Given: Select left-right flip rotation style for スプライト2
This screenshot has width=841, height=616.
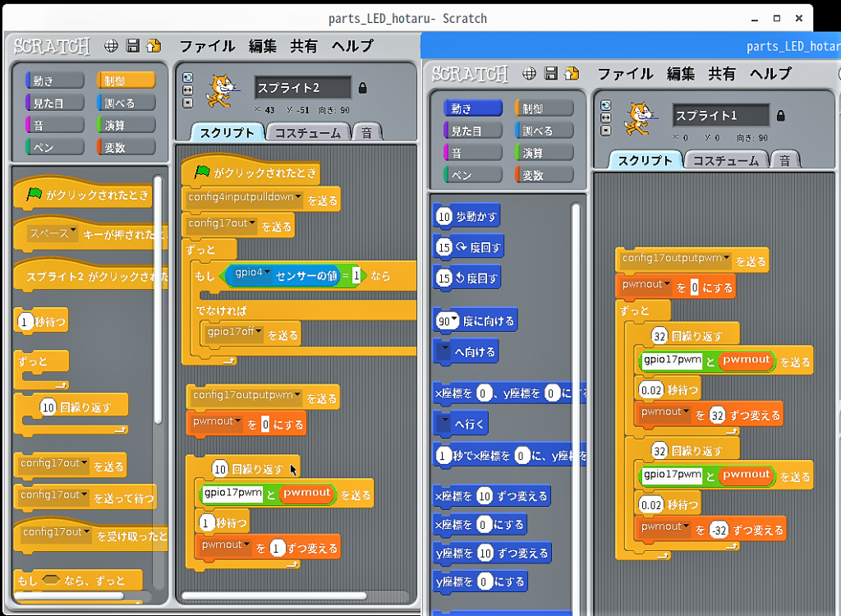Looking at the screenshot, I should pyautogui.click(x=188, y=90).
